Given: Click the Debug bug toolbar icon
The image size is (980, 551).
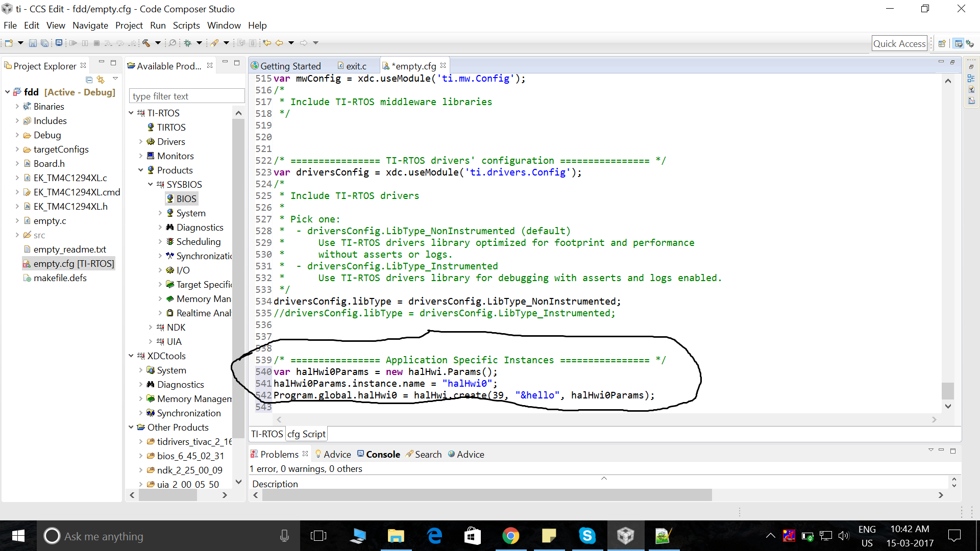Looking at the screenshot, I should [x=188, y=43].
